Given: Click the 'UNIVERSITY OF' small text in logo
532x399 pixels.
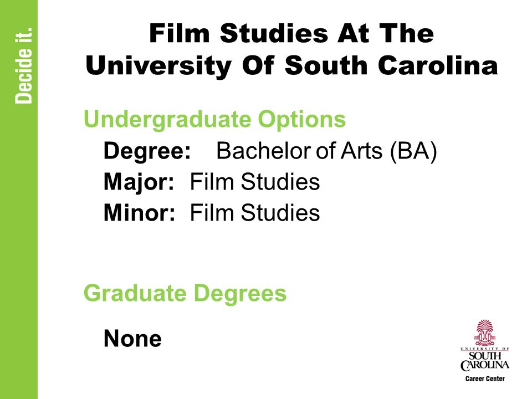Looking at the screenshot, I should click(485, 349).
